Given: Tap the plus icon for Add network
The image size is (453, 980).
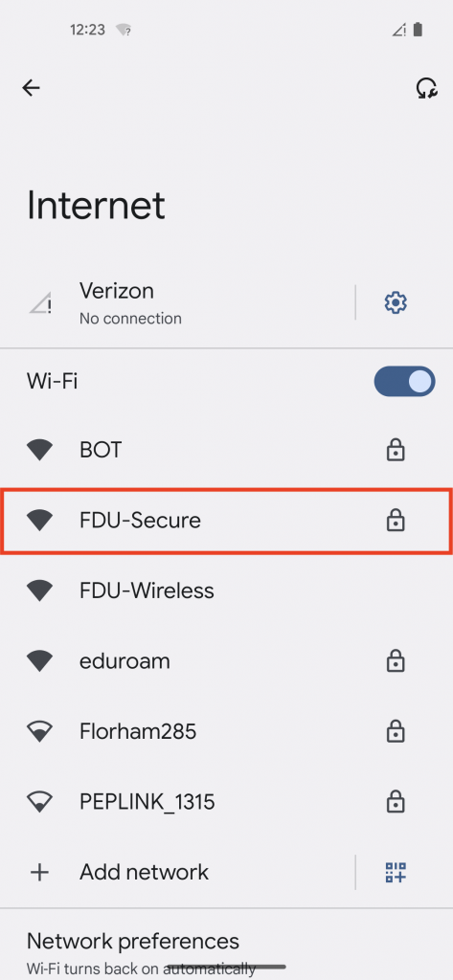Looking at the screenshot, I should click(40, 872).
